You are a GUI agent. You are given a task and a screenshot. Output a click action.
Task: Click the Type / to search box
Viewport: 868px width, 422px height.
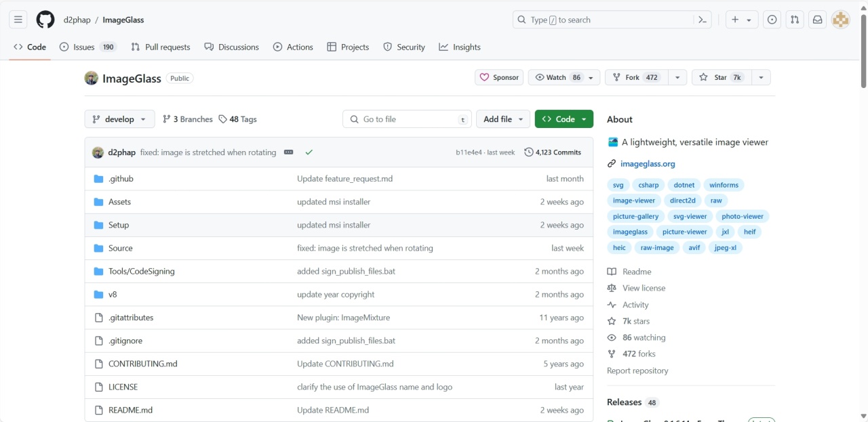click(x=611, y=20)
